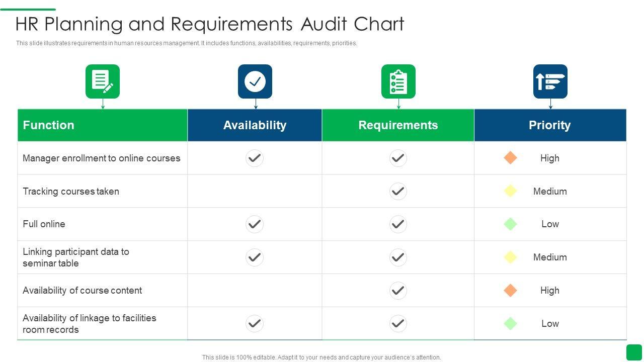Viewport: 644px width, 362px height.
Task: Click 'Medium' priority in Tracking courses taken row
Action: 550,191
